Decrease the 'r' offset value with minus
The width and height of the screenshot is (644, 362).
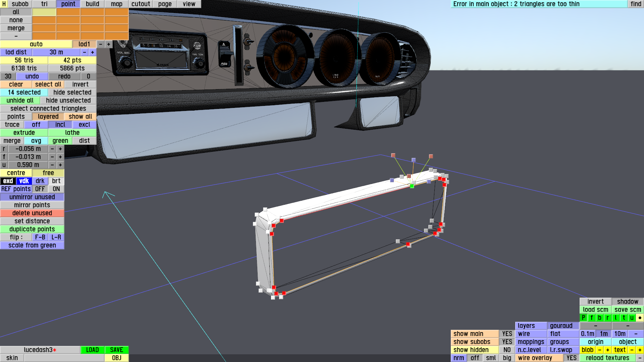(x=52, y=149)
